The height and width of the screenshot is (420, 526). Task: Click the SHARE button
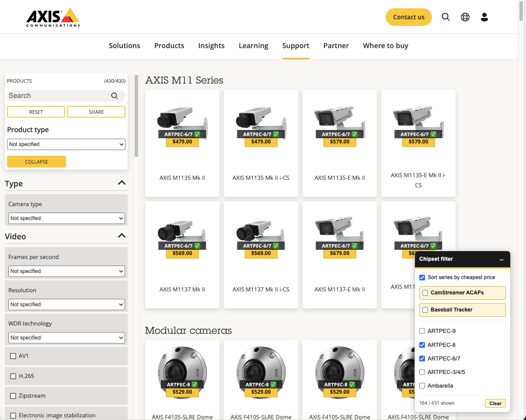click(96, 112)
